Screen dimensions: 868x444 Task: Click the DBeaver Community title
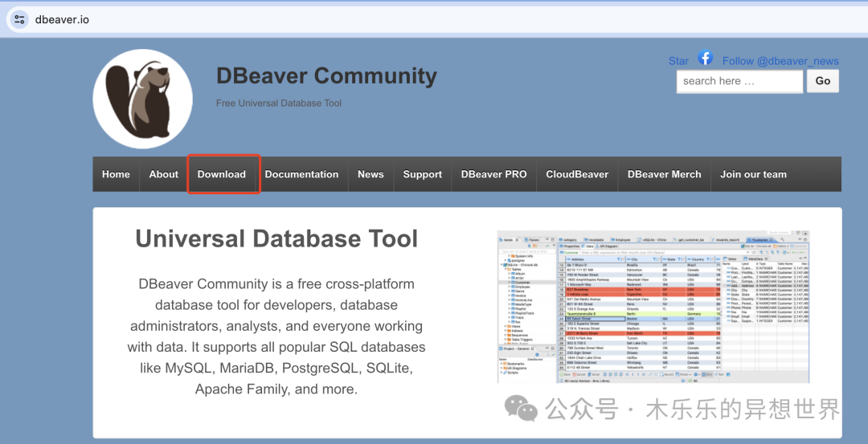coord(326,75)
